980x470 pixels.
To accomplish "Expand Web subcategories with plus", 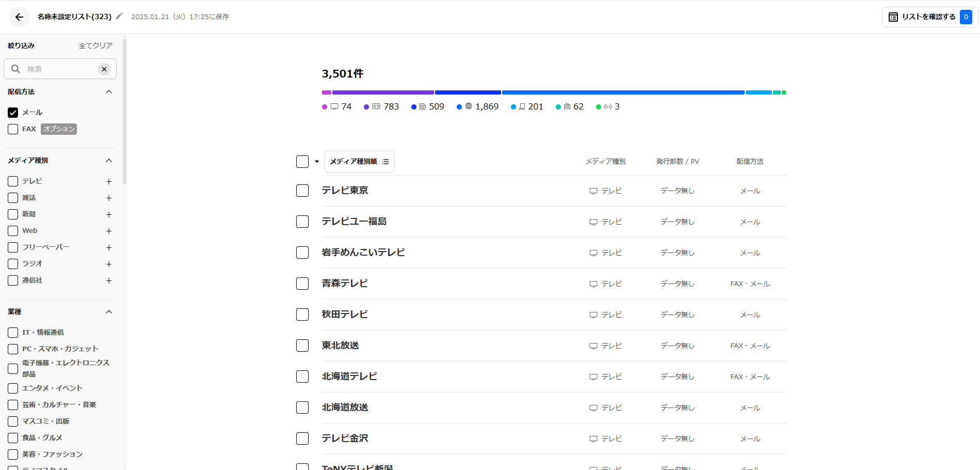I will 109,231.
